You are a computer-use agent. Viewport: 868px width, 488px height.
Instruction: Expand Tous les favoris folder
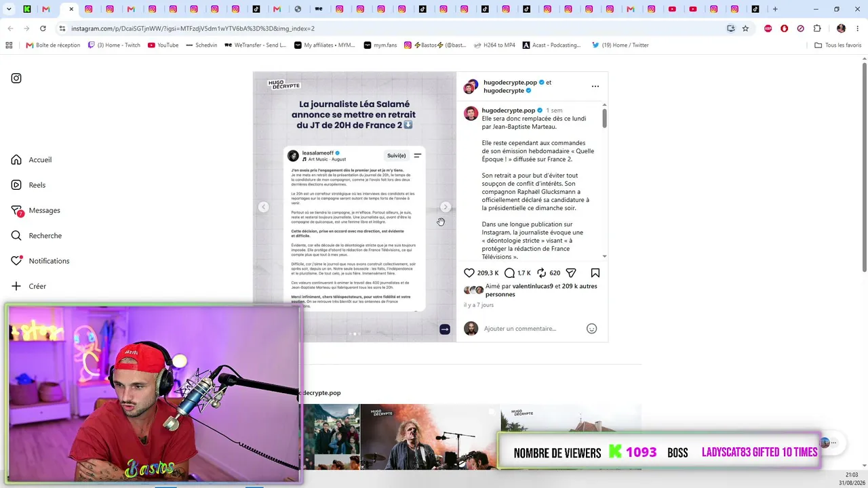click(837, 45)
